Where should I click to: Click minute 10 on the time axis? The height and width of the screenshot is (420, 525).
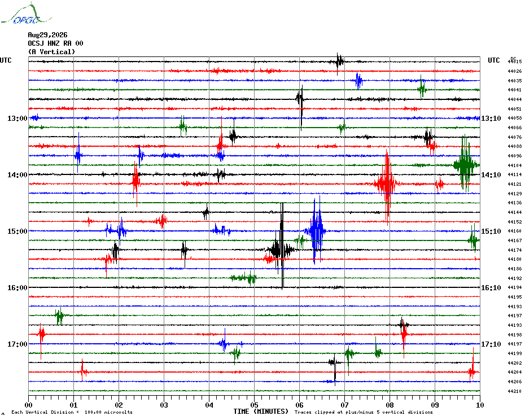pos(480,405)
